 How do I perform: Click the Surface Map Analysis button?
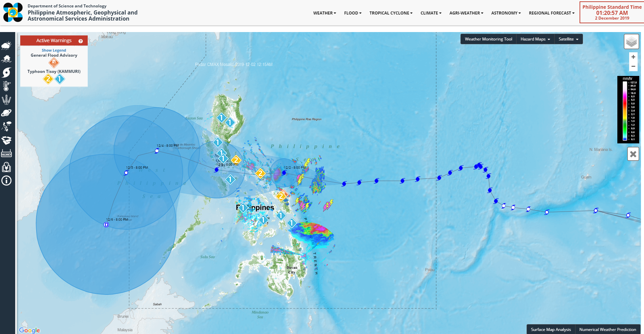[x=551, y=330]
